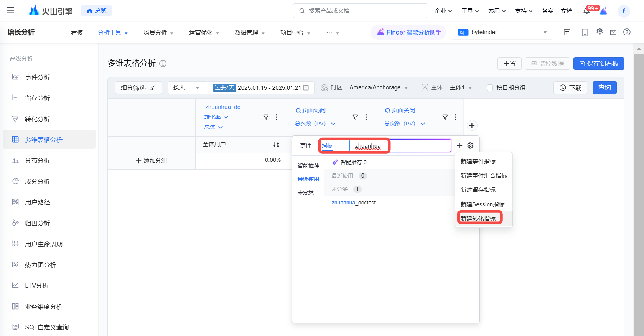Viewport: 644px width, 336px height.
Task: Click the list panel icon beside project selector
Action: pos(567,32)
